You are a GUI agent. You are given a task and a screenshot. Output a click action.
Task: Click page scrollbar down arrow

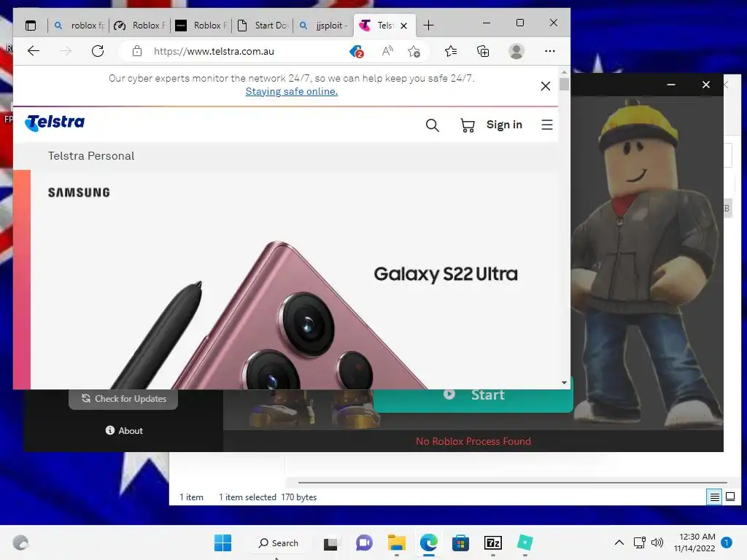coord(564,383)
